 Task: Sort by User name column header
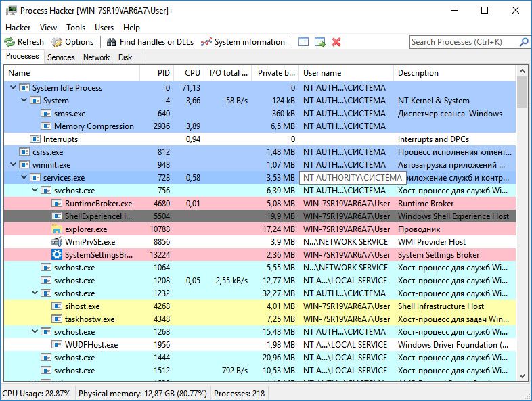[x=346, y=73]
